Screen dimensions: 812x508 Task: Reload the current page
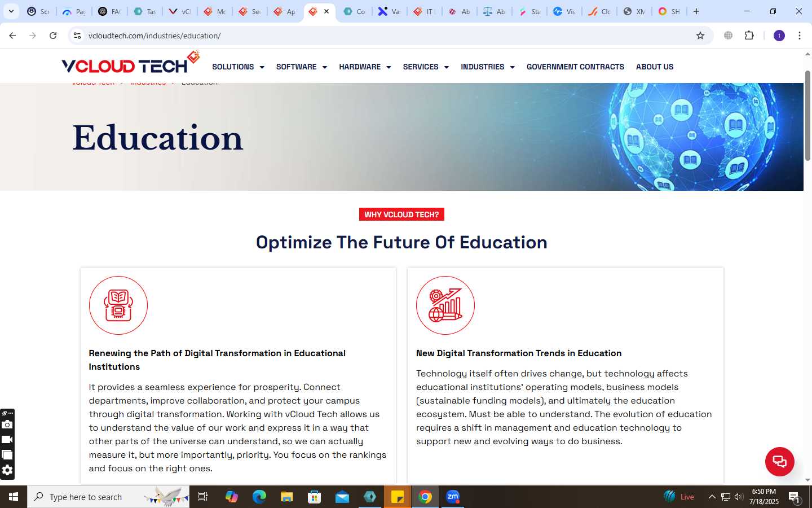click(53, 36)
